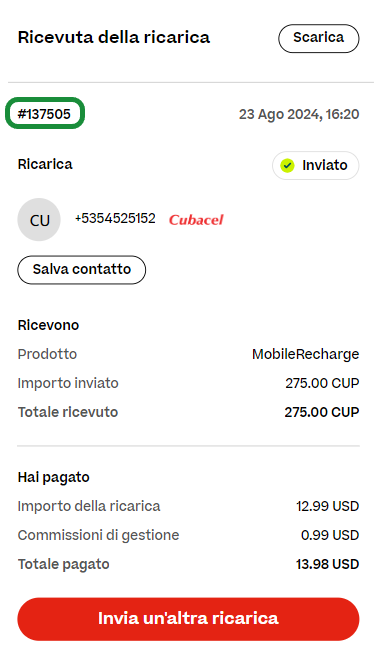Select the order number #137505

tap(45, 114)
